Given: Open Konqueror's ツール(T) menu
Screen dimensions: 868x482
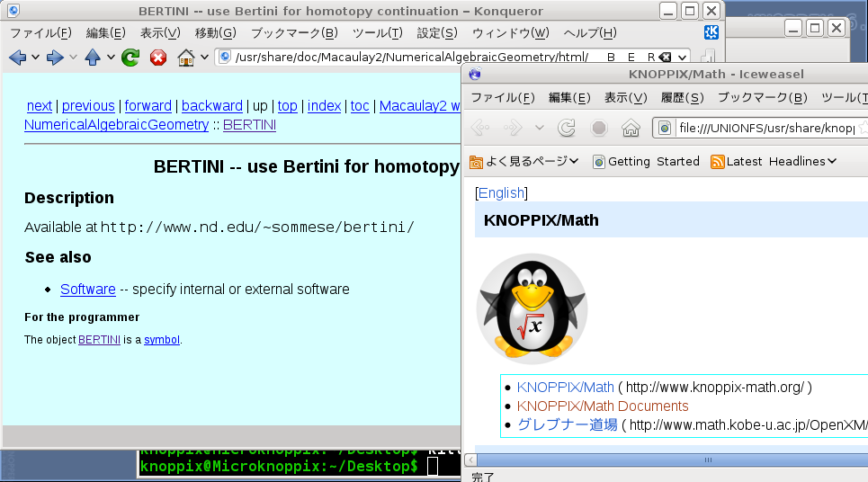Looking at the screenshot, I should point(378,32).
